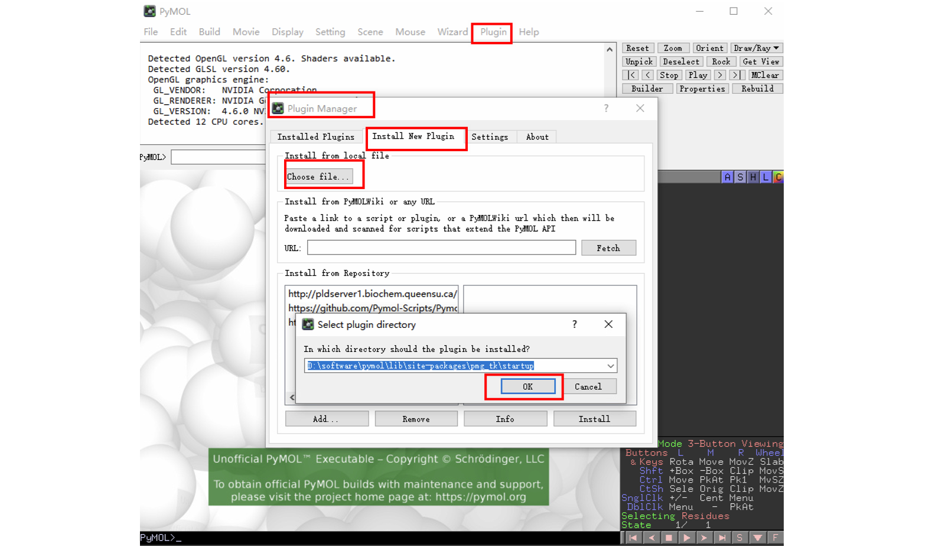Open the Show (S) menu for all objects

(740, 177)
